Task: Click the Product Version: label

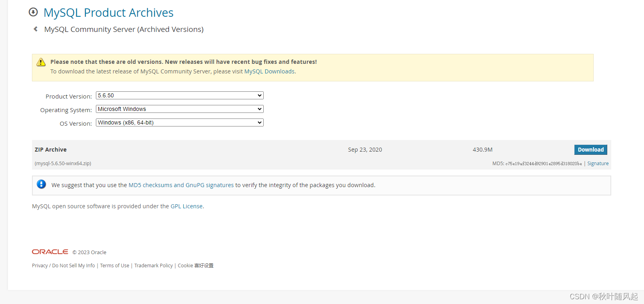Action: click(x=69, y=97)
